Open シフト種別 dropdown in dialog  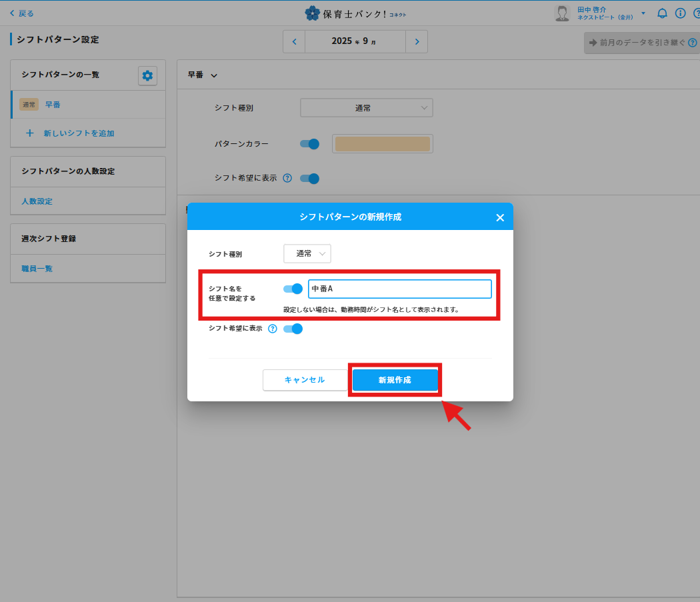307,253
